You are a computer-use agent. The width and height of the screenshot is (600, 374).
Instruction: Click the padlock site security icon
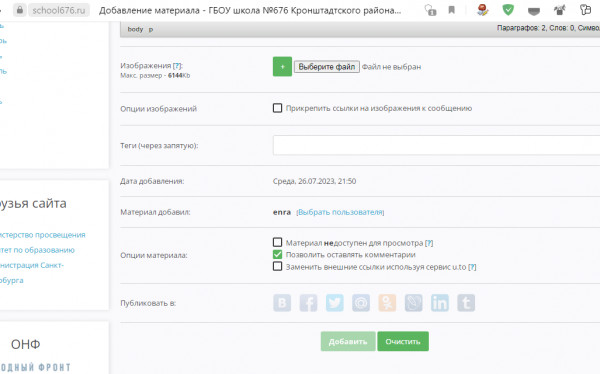(20, 10)
